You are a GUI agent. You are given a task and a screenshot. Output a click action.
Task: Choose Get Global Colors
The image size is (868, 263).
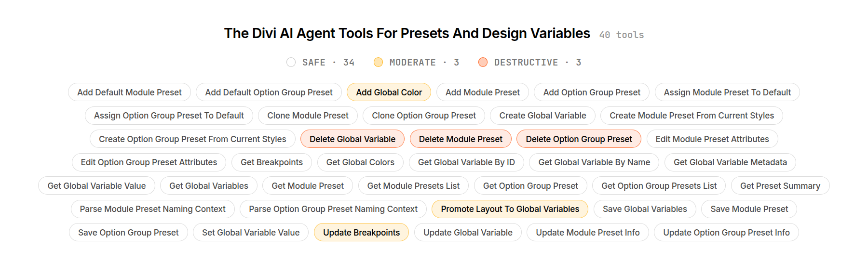[360, 162]
